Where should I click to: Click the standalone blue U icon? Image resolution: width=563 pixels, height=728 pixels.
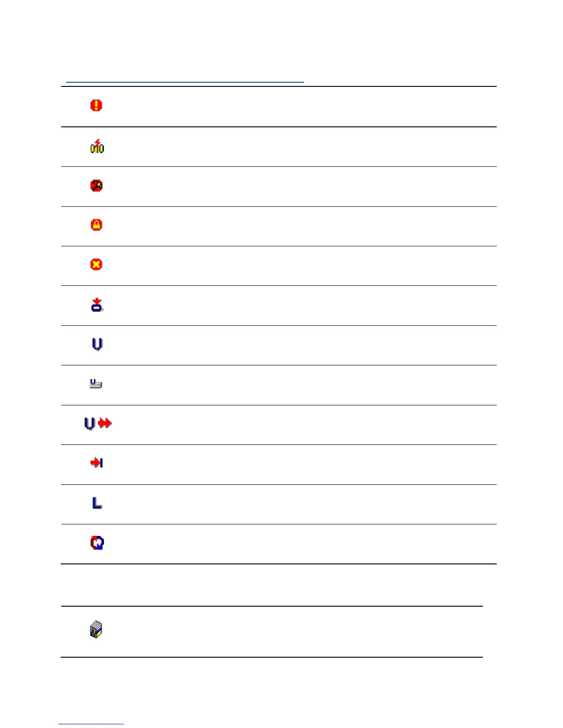pos(97,344)
